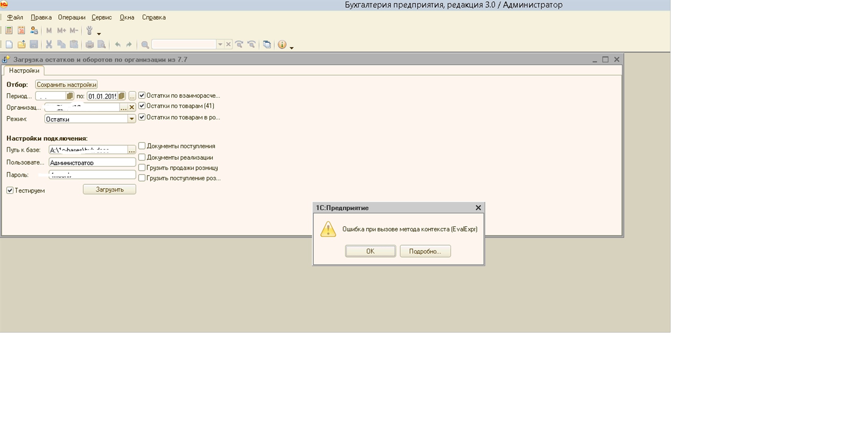Viewport: 868px width, 439px height.
Task: Toggle Остатки по товарам в ро... checkbox
Action: [142, 117]
